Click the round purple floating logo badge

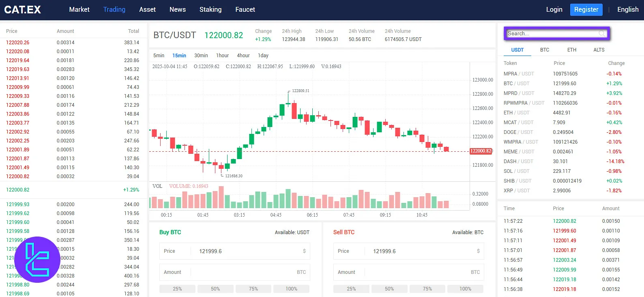(37, 260)
